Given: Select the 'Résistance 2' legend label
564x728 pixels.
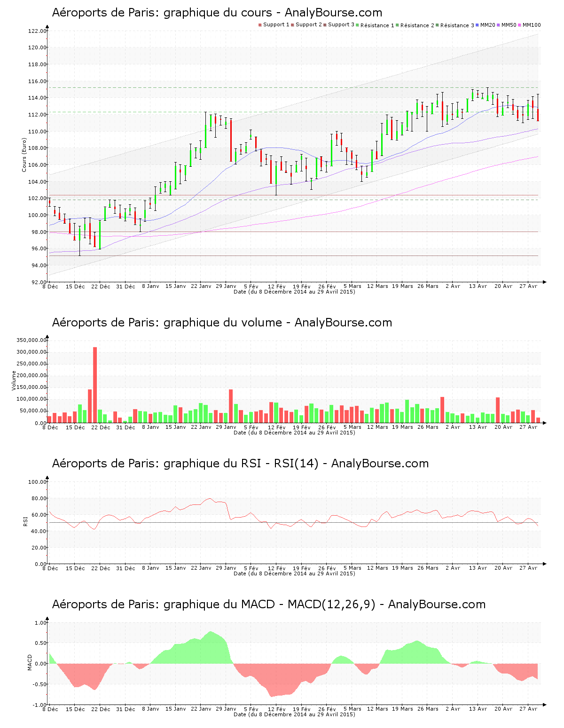Looking at the screenshot, I should pos(417,25).
